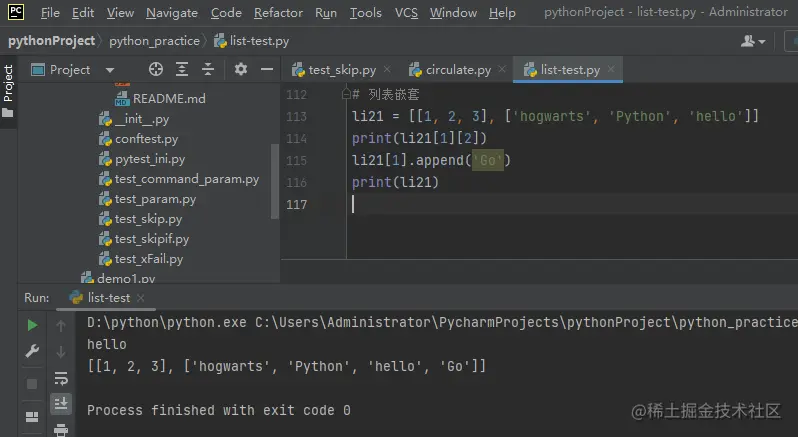Open Project panel settings gear
Viewport: 798px width, 437px height.
241,69
